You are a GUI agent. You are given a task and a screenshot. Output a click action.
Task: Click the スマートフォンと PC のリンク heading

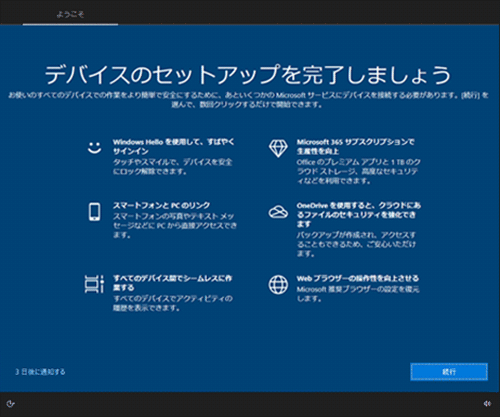point(162,205)
